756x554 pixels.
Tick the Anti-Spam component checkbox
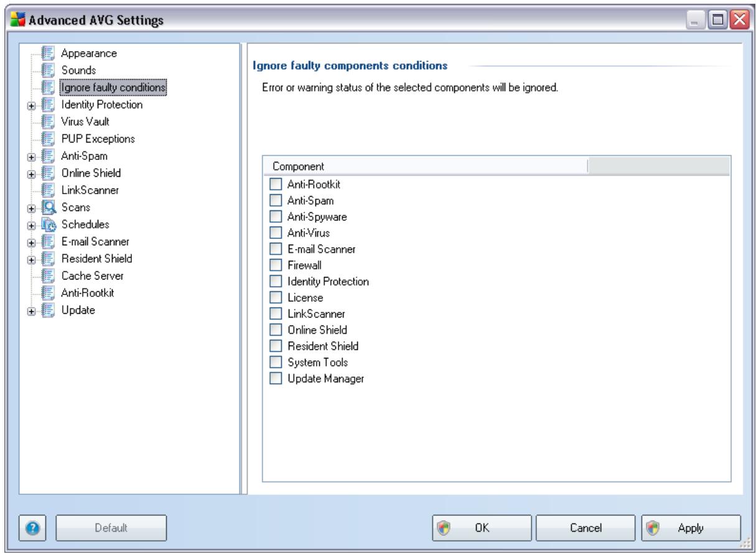pos(275,200)
